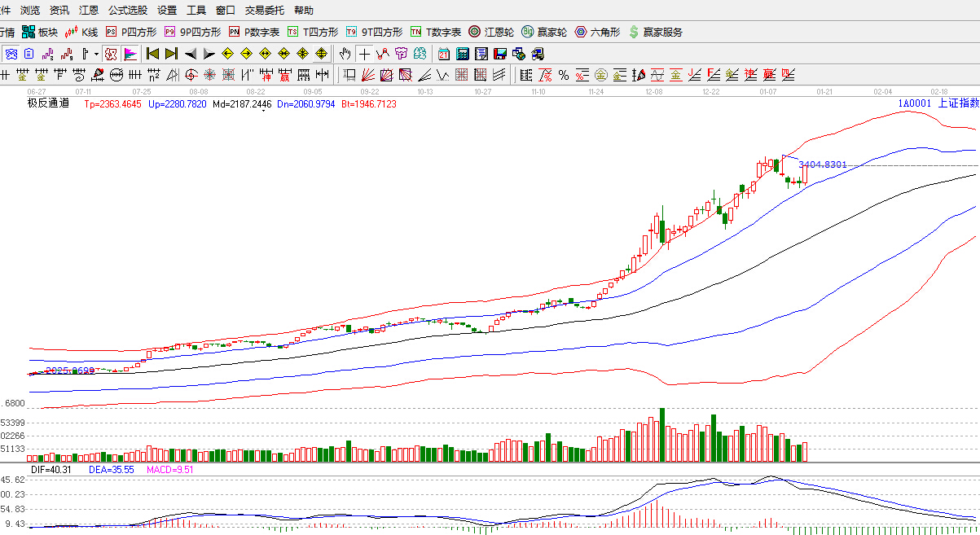Click the hand pan tool icon
The height and width of the screenshot is (535, 980).
tap(345, 55)
